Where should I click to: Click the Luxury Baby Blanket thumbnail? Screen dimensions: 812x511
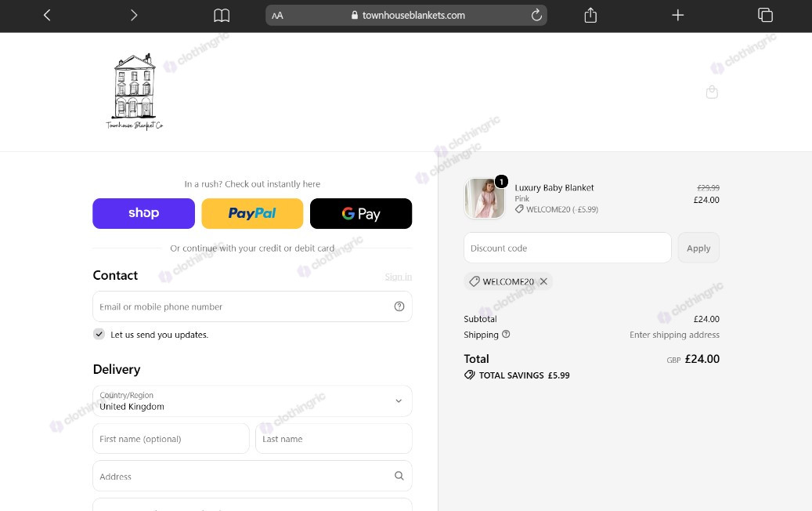[x=485, y=198]
